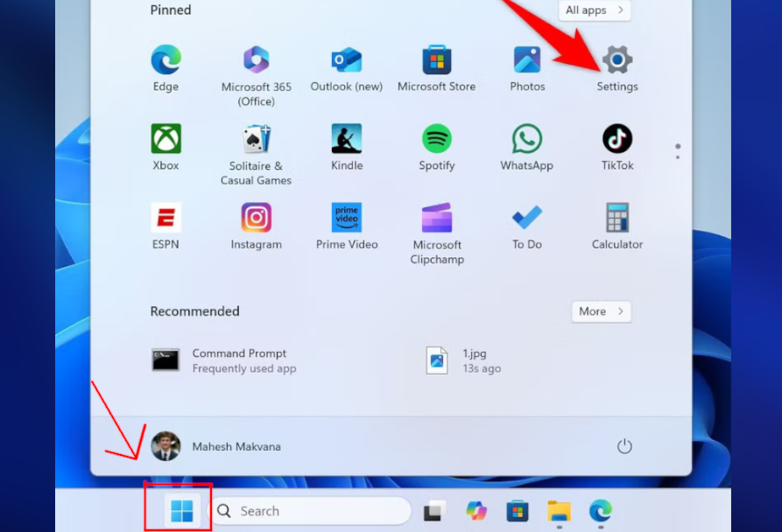Click the Power button
The height and width of the screenshot is (532, 782).
[624, 446]
